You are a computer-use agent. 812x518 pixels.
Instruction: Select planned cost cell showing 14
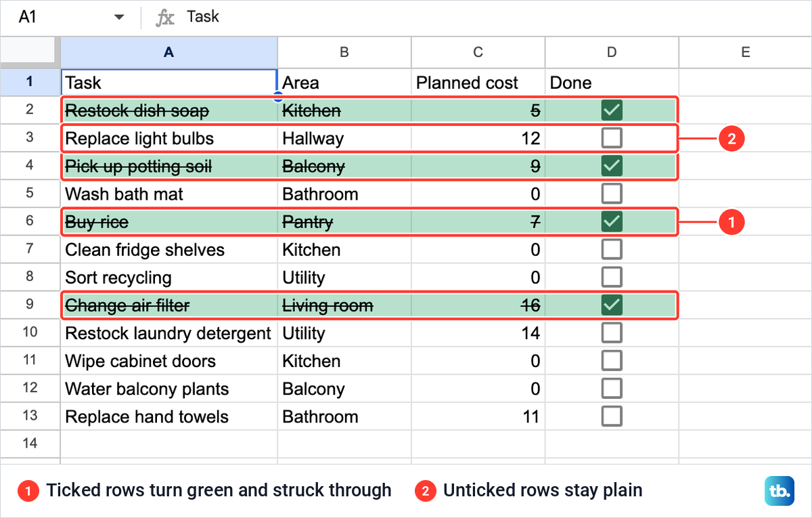click(478, 333)
